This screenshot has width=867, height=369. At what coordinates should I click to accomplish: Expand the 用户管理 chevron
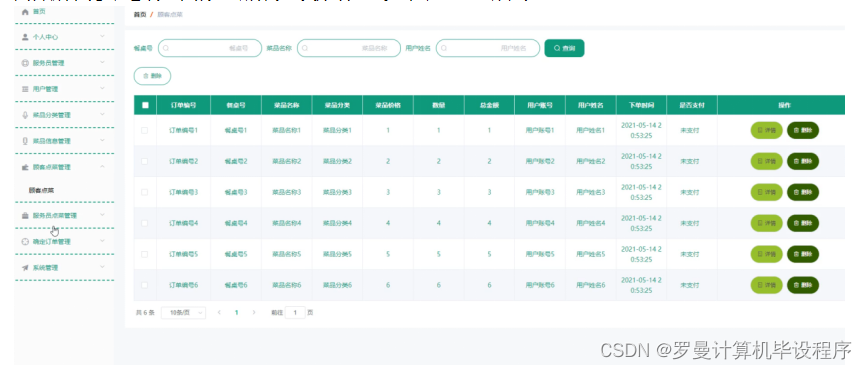click(102, 89)
